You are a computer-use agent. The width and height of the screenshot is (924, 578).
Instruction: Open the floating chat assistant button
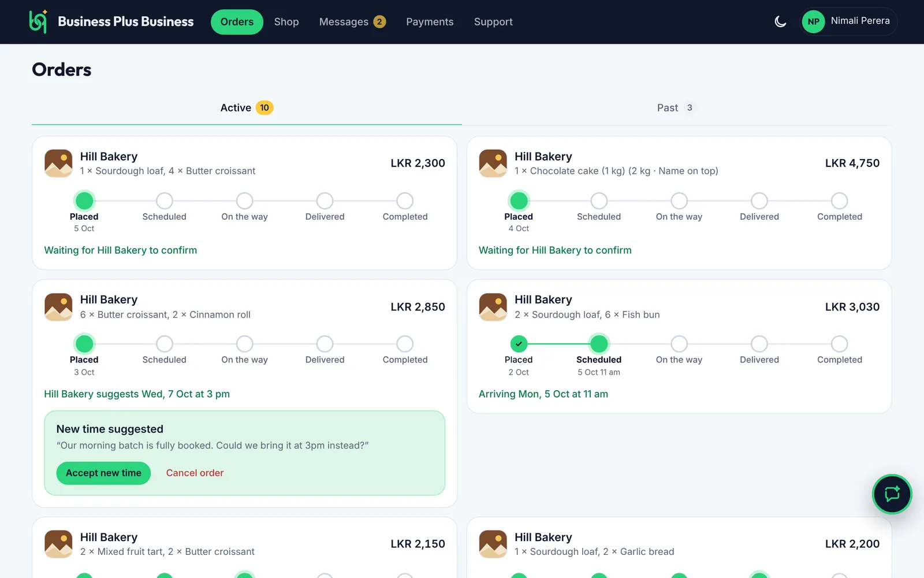point(892,494)
